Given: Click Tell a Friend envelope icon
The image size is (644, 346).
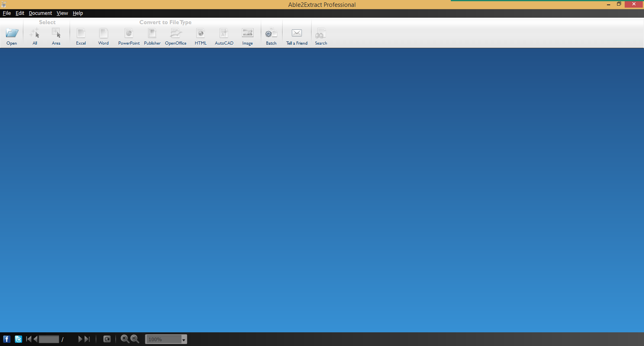Looking at the screenshot, I should tap(297, 33).
